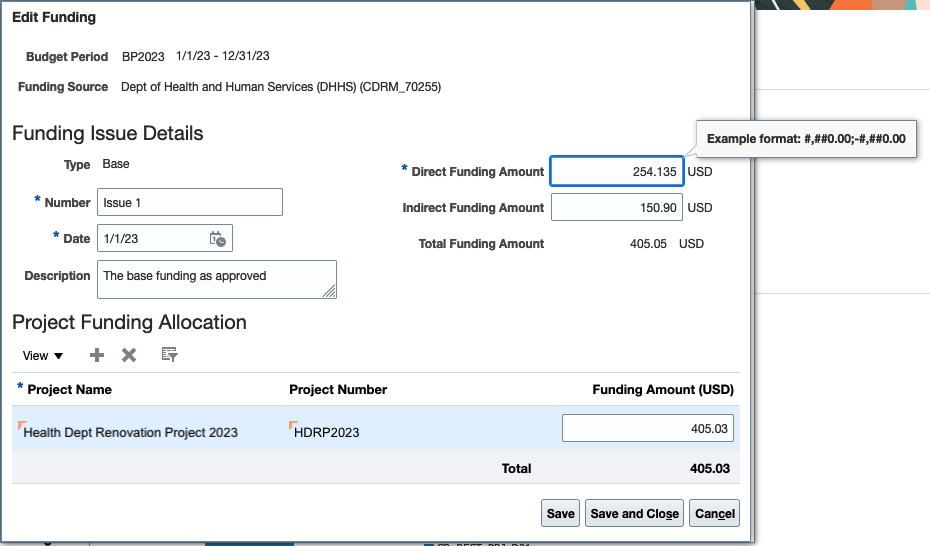
Task: Open the Date calendar picker icon
Action: 218,238
